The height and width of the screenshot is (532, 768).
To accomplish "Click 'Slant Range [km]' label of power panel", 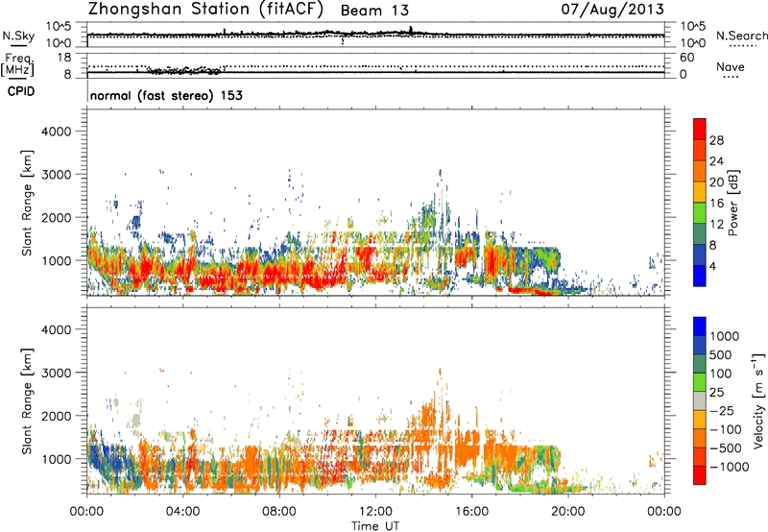I will (x=27, y=203).
